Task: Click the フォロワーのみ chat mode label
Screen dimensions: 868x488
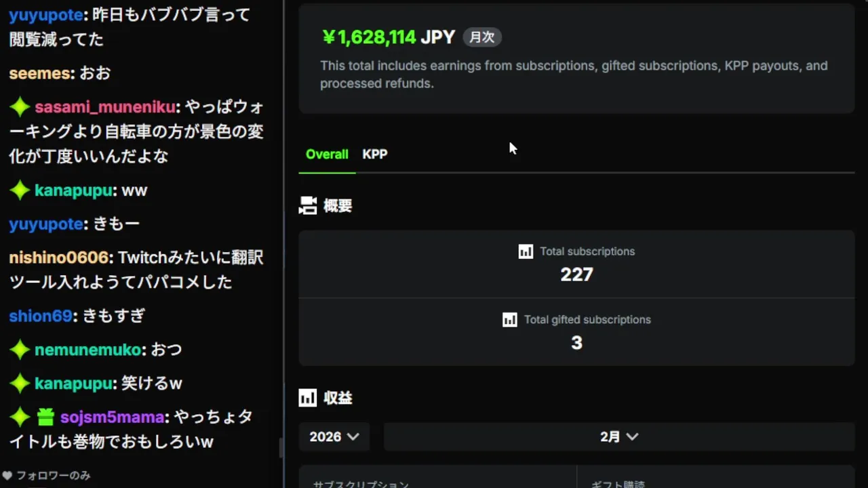Action: point(54,476)
